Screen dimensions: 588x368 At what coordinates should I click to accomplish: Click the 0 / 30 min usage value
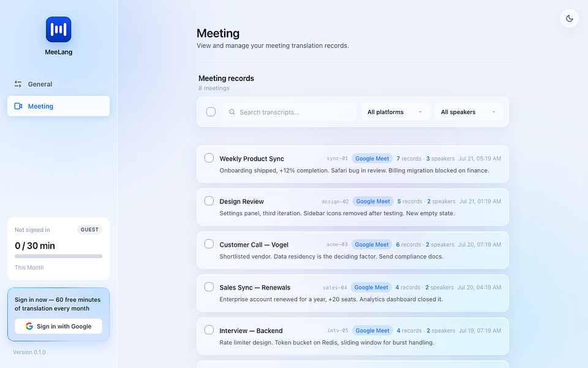coord(35,245)
